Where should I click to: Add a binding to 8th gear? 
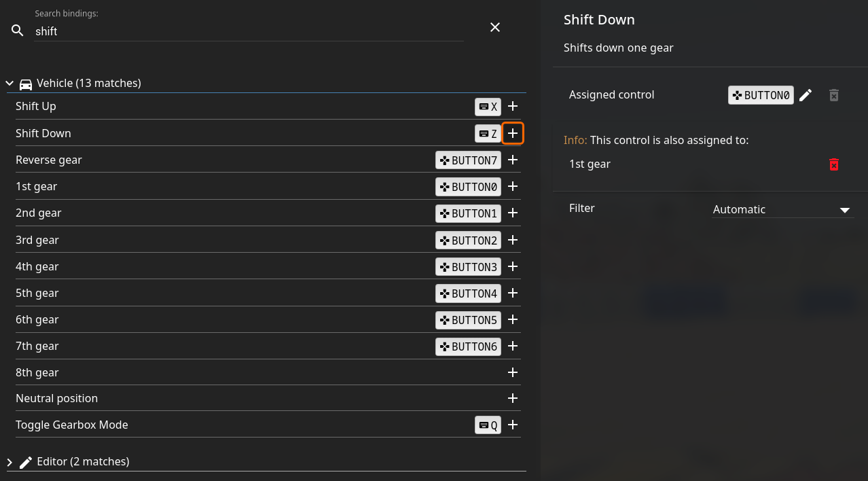coord(513,372)
